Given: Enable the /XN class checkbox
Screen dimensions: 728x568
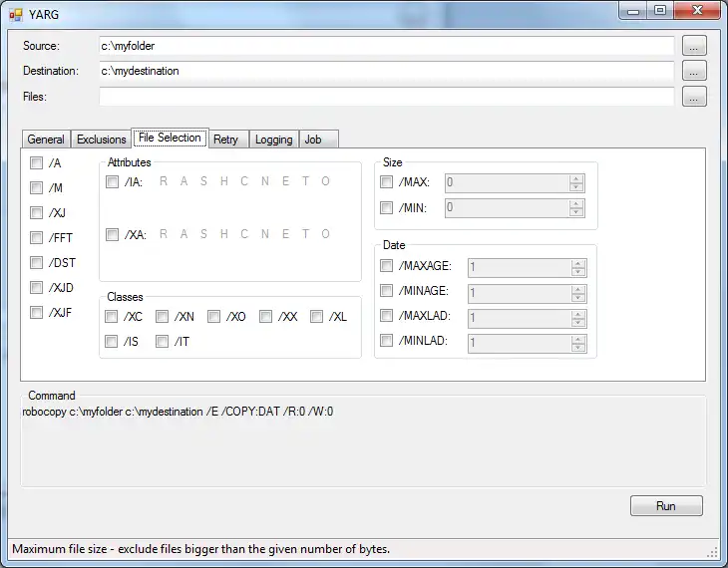Looking at the screenshot, I should [x=162, y=317].
